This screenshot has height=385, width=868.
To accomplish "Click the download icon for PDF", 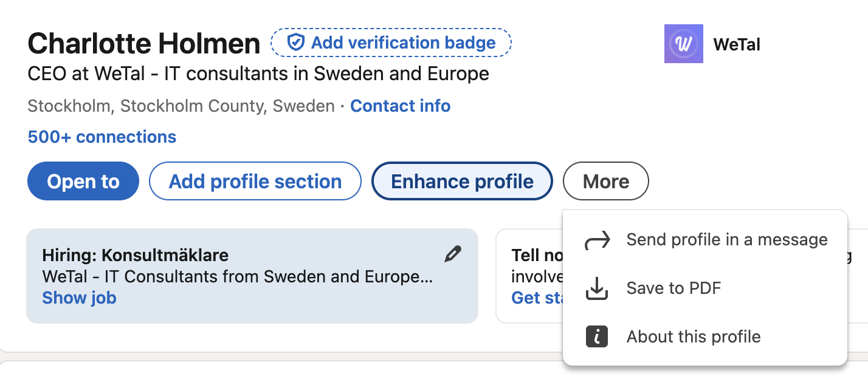I will pyautogui.click(x=596, y=288).
